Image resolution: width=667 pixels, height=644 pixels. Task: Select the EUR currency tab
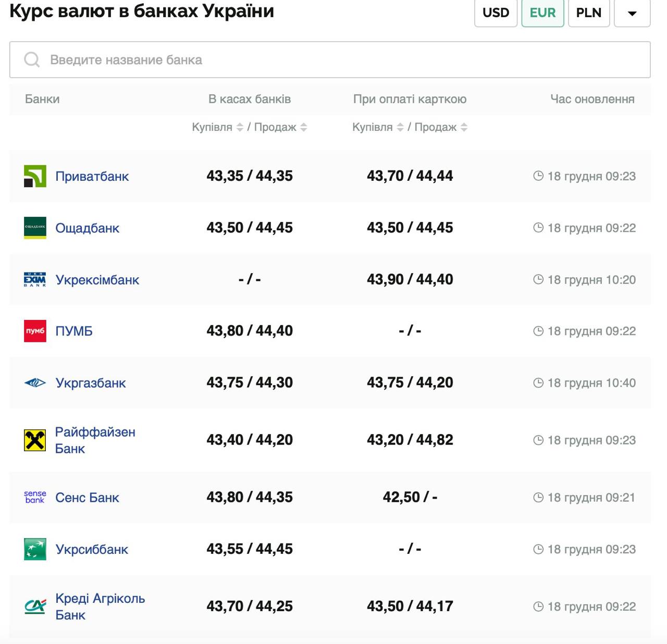(x=542, y=13)
